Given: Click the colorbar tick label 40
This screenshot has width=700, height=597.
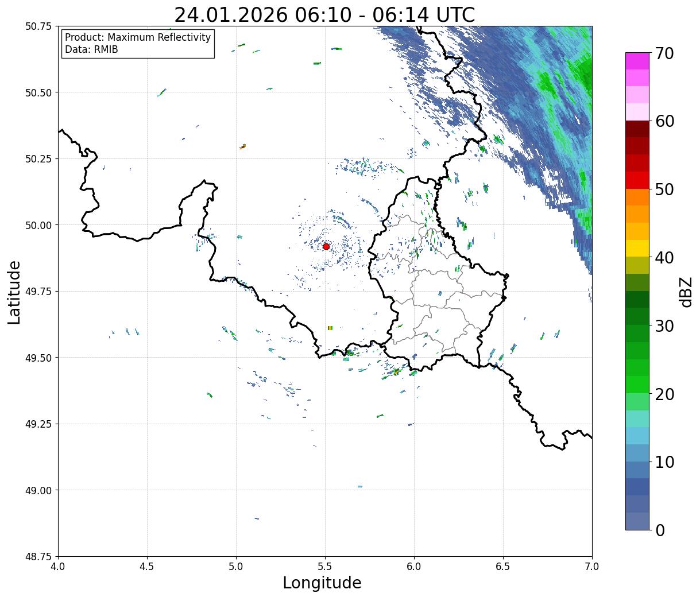Looking at the screenshot, I should (664, 257).
